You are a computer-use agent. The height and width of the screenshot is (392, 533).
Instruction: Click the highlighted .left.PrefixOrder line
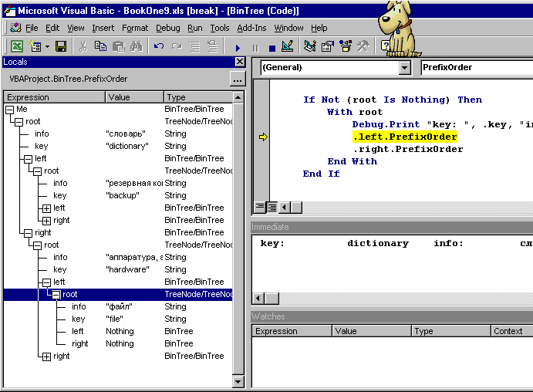point(405,137)
